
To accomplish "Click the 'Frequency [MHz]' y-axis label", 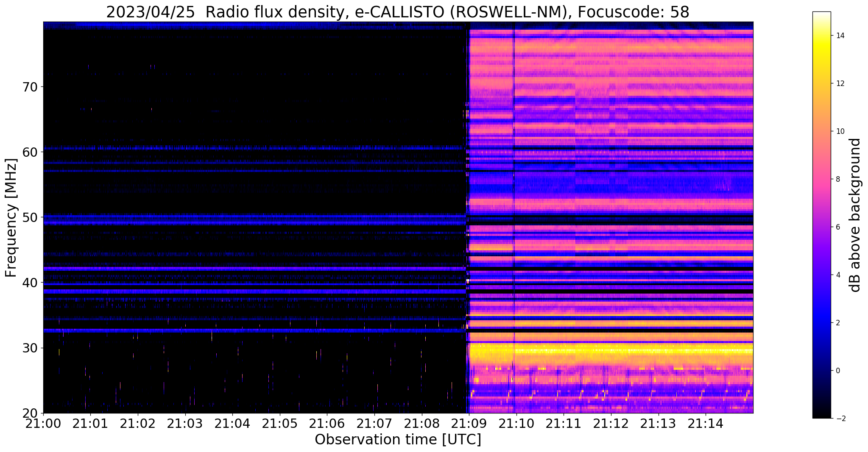I will coord(11,218).
